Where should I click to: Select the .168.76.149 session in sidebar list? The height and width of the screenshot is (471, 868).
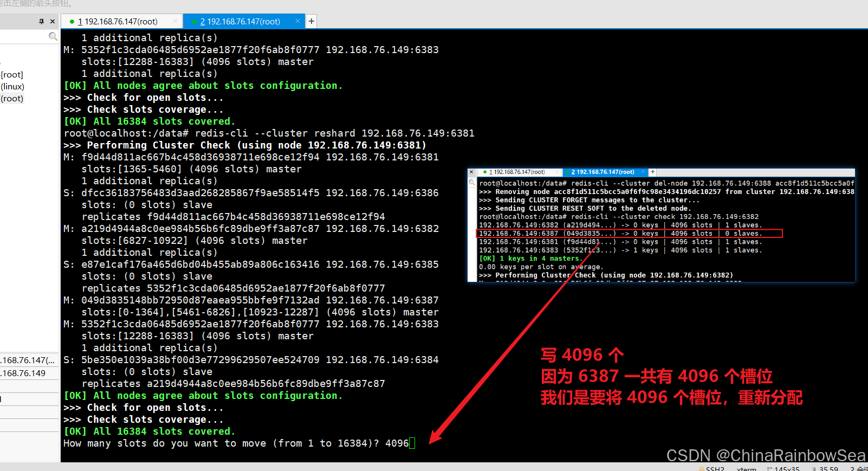tap(23, 373)
